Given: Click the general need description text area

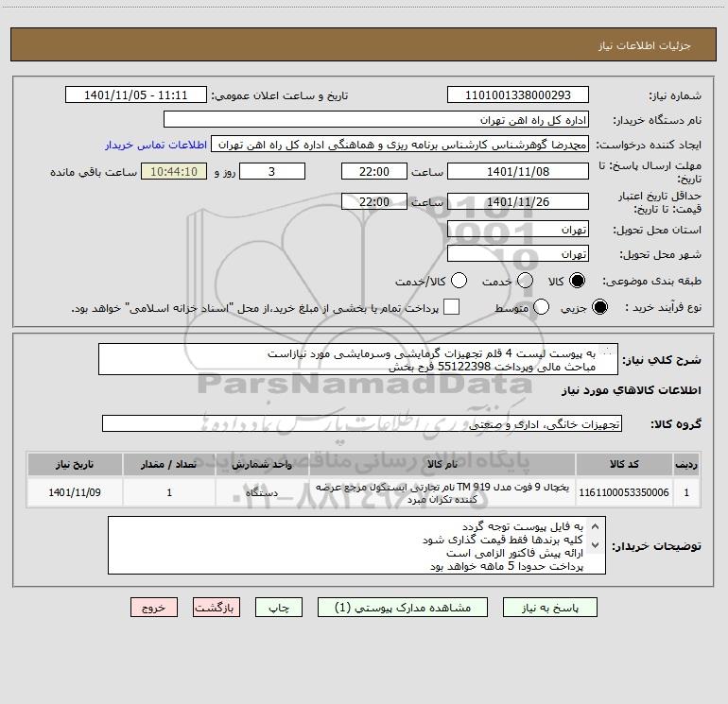Looking at the screenshot, I should [358, 360].
